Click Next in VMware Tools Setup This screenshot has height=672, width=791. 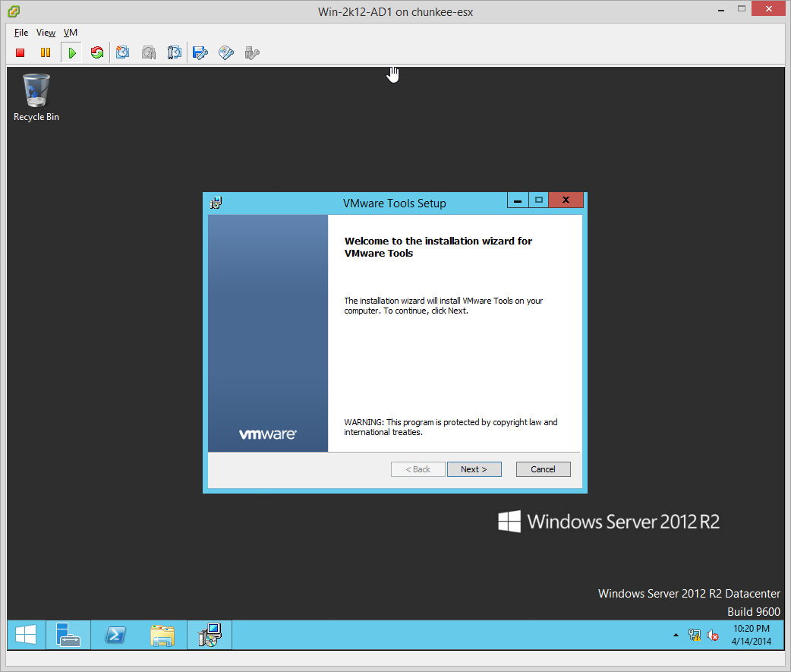pos(474,469)
